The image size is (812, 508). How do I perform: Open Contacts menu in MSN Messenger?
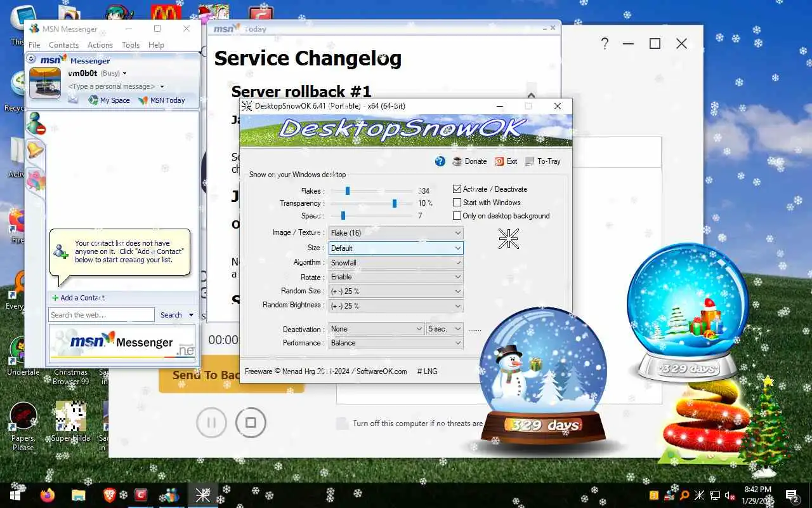pos(64,45)
